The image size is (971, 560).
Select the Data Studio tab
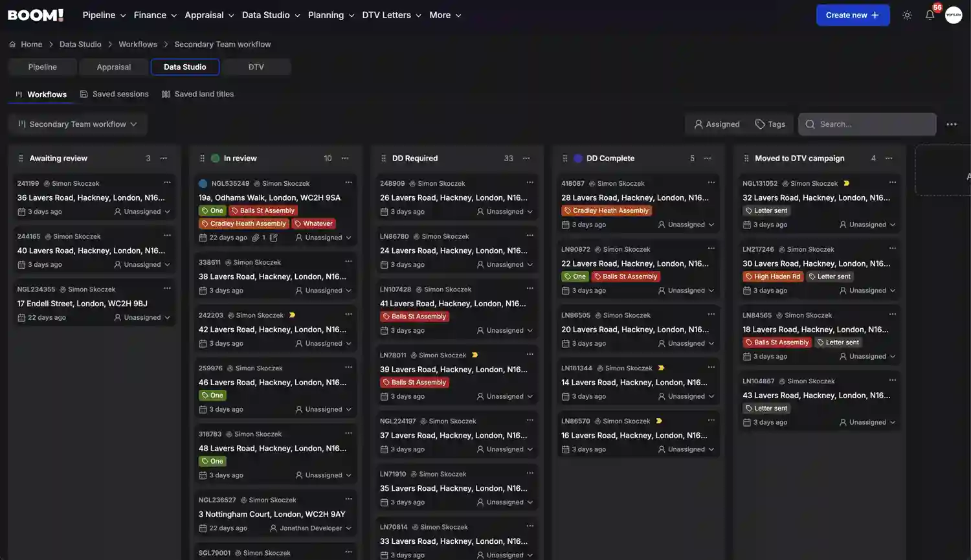(x=185, y=67)
